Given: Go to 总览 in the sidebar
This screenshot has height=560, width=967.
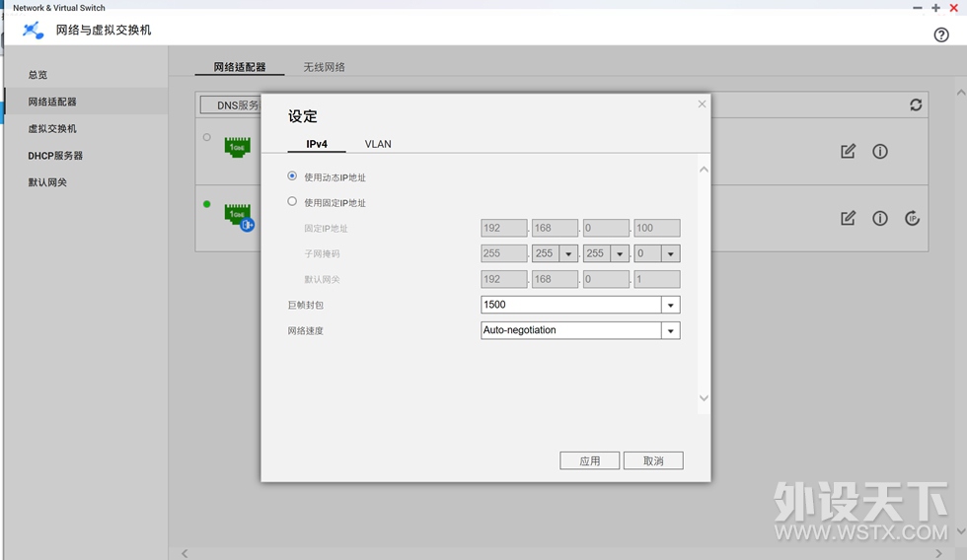Looking at the screenshot, I should pyautogui.click(x=37, y=75).
